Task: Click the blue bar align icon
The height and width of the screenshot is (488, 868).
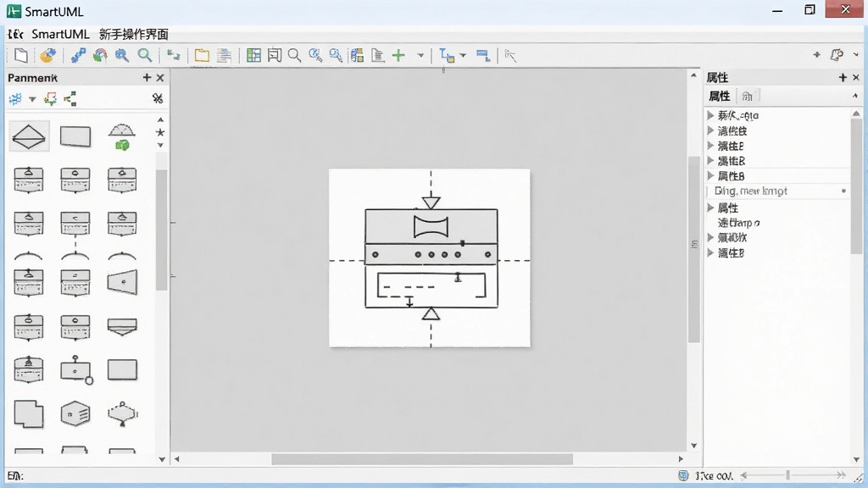Action: (x=482, y=55)
